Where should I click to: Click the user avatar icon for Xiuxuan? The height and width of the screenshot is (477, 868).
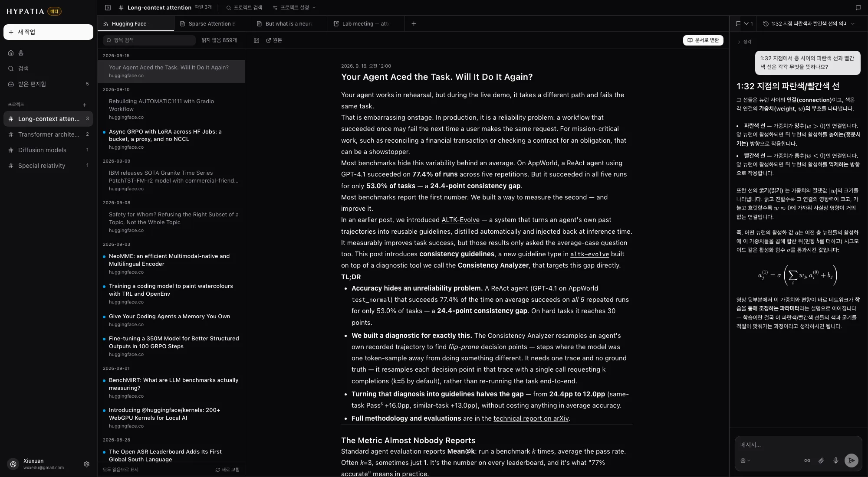13,464
